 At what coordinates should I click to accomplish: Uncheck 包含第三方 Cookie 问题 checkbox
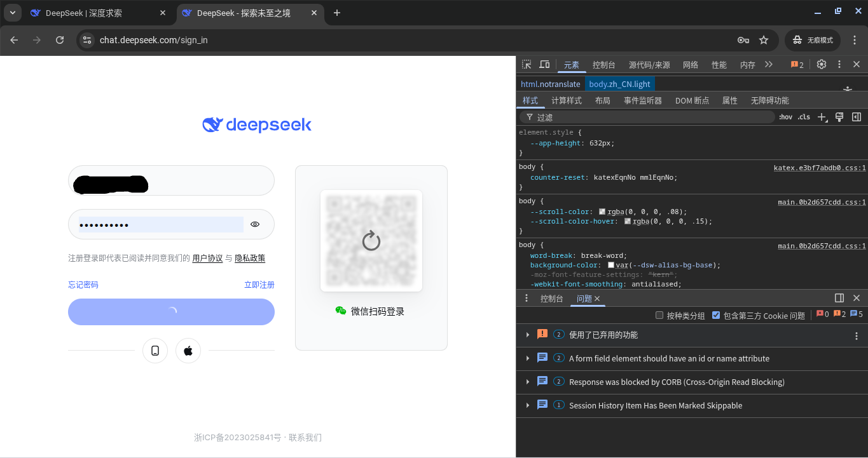point(716,316)
